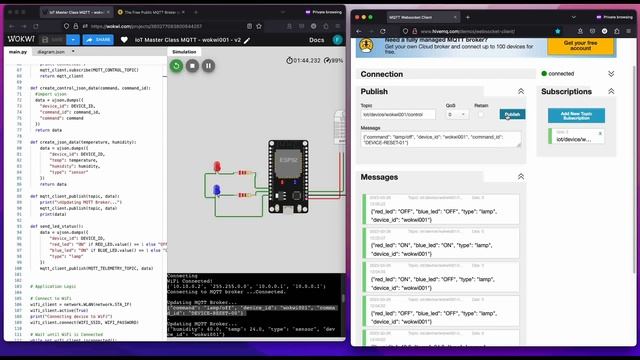The width and height of the screenshot is (640, 360).
Task: Toggle the Retain checkbox
Action: [x=481, y=114]
